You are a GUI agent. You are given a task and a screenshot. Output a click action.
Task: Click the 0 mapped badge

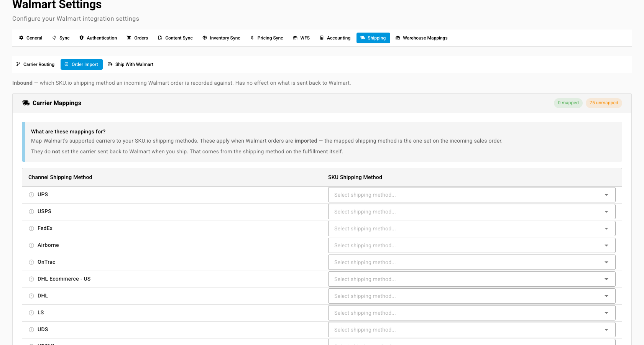click(568, 103)
